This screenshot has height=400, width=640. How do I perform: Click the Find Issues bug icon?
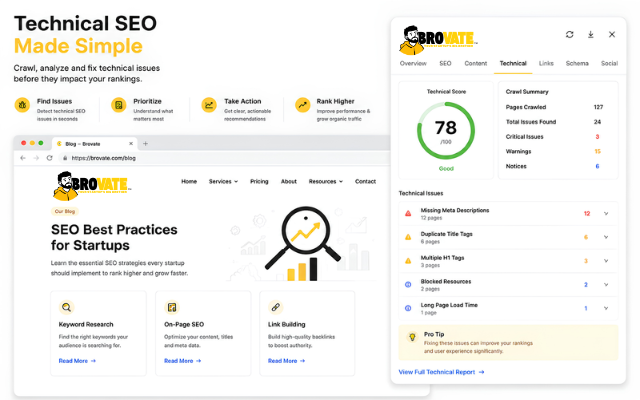(22, 105)
